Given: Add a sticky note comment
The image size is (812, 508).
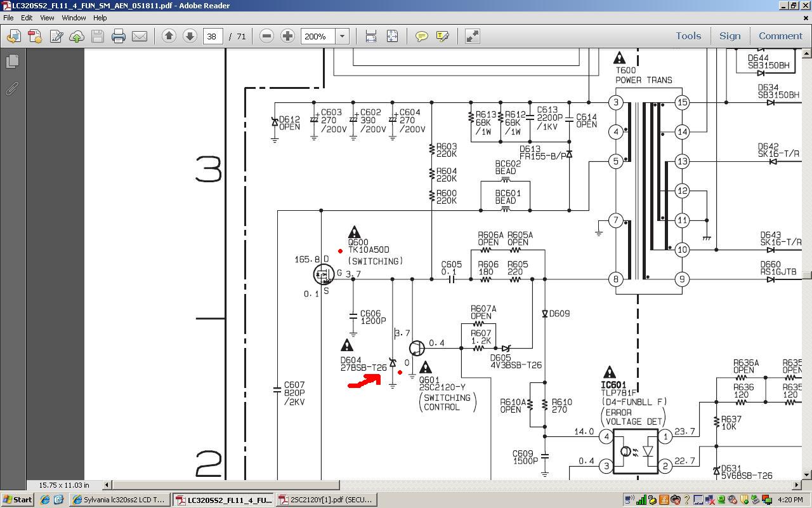Looking at the screenshot, I should click(421, 36).
